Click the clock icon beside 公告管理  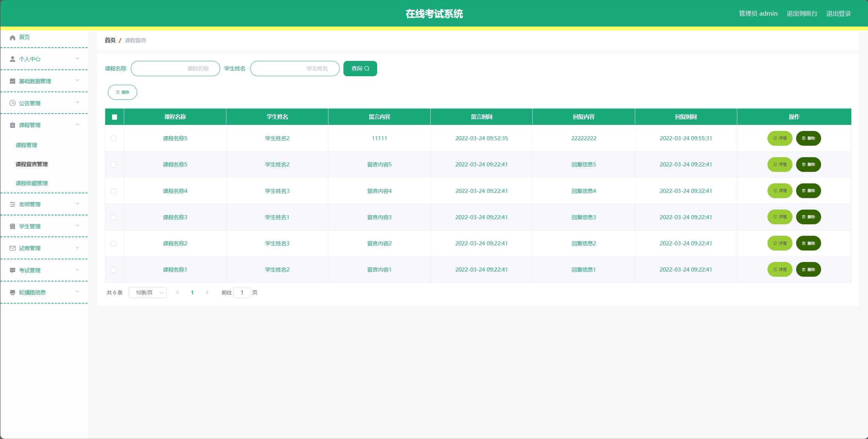(13, 103)
